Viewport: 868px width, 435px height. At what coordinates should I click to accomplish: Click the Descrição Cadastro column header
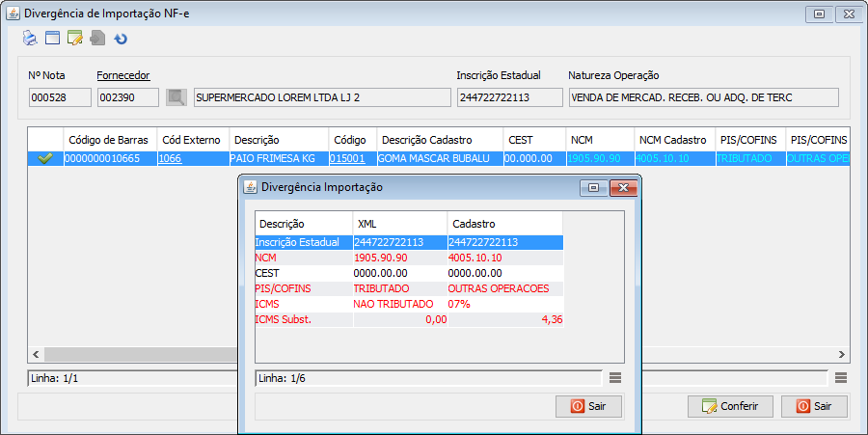coord(440,140)
